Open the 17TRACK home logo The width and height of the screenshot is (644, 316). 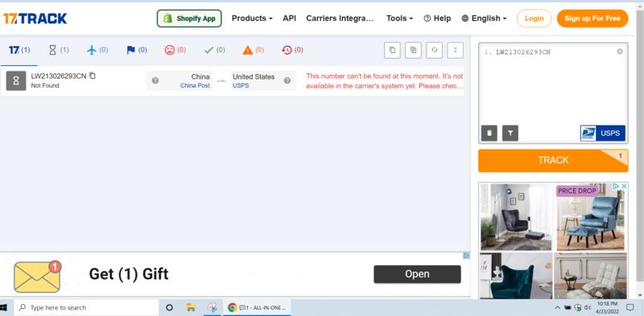(x=35, y=18)
